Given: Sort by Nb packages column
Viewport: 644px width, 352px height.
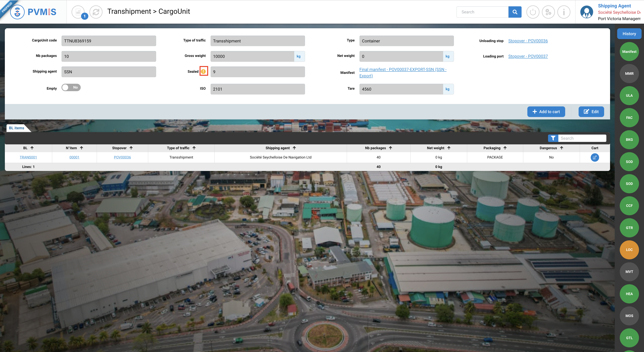Looking at the screenshot, I should pos(390,148).
